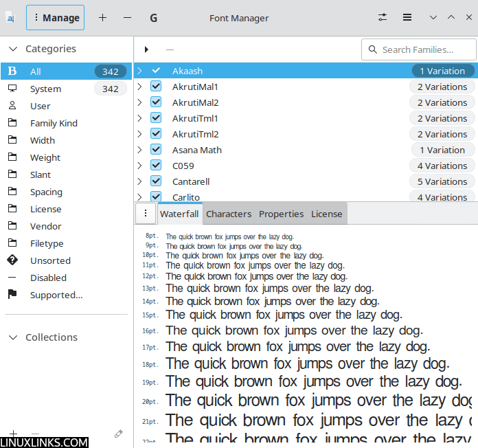Select the System category monitor icon
The height and width of the screenshot is (448, 478).
(12, 89)
